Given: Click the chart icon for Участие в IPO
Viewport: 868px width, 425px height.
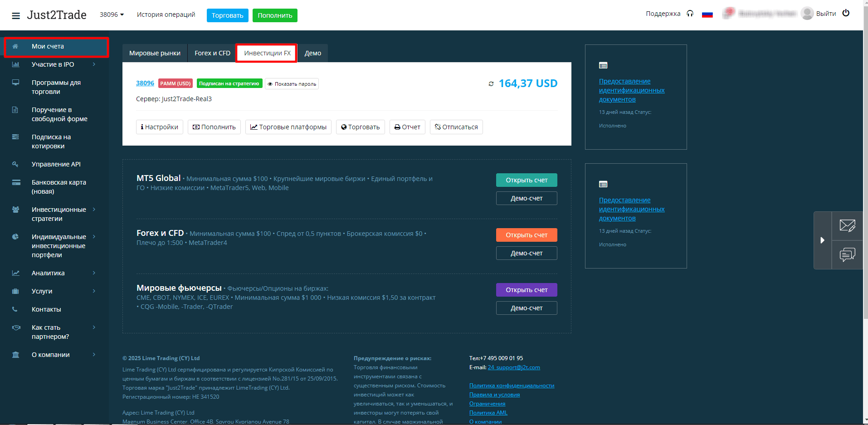Looking at the screenshot, I should click(x=15, y=64).
